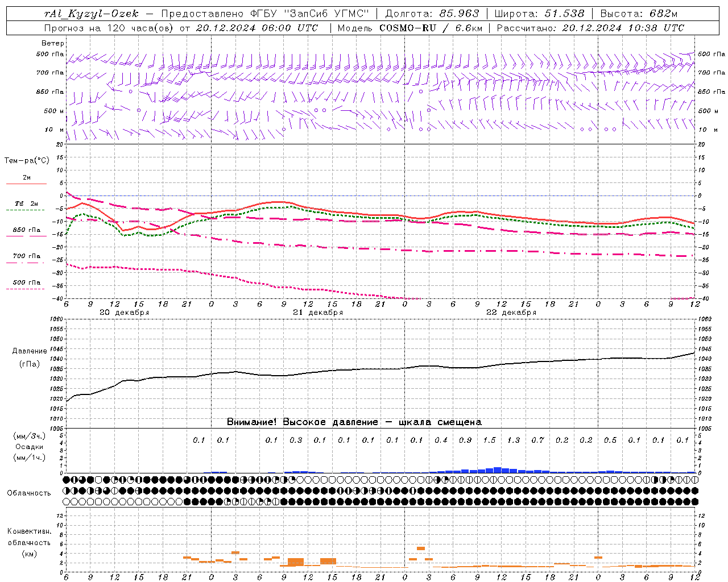Screen dimensions: 728x582
Task: Click the 'Высота: 682м' elevation text
Action: (639, 14)
